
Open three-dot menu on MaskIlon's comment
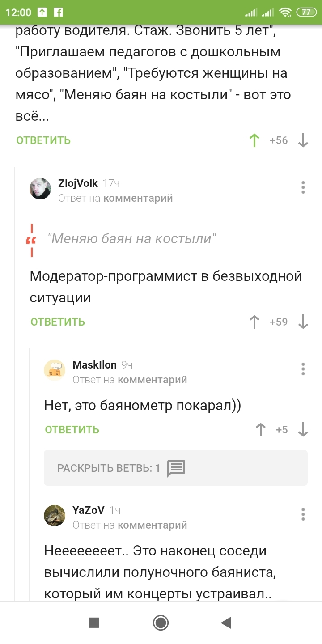point(303,369)
